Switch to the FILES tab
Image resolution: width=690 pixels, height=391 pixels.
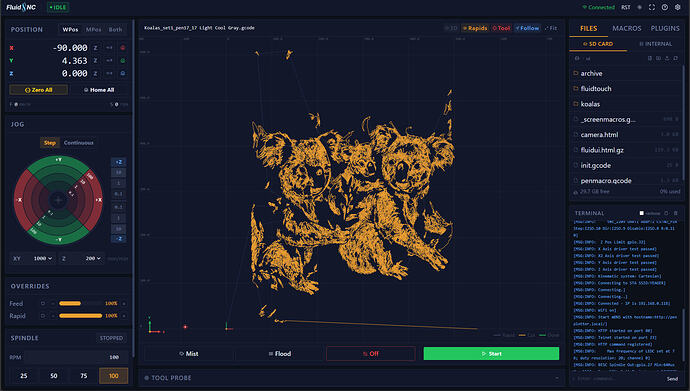click(588, 28)
